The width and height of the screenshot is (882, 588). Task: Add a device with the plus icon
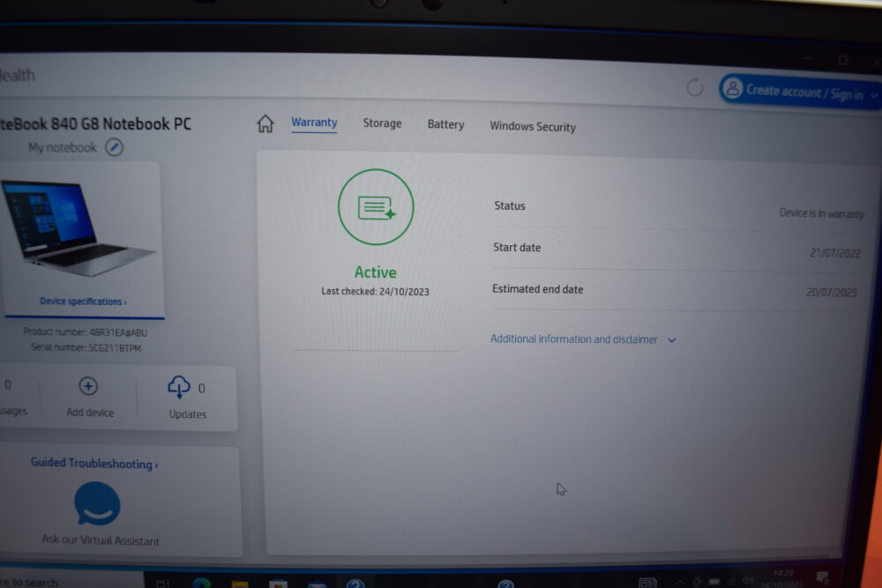(x=87, y=386)
